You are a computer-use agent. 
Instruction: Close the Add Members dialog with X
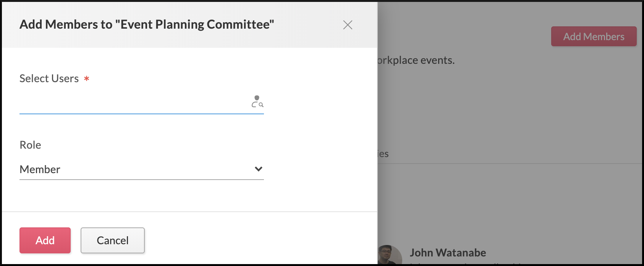click(348, 25)
